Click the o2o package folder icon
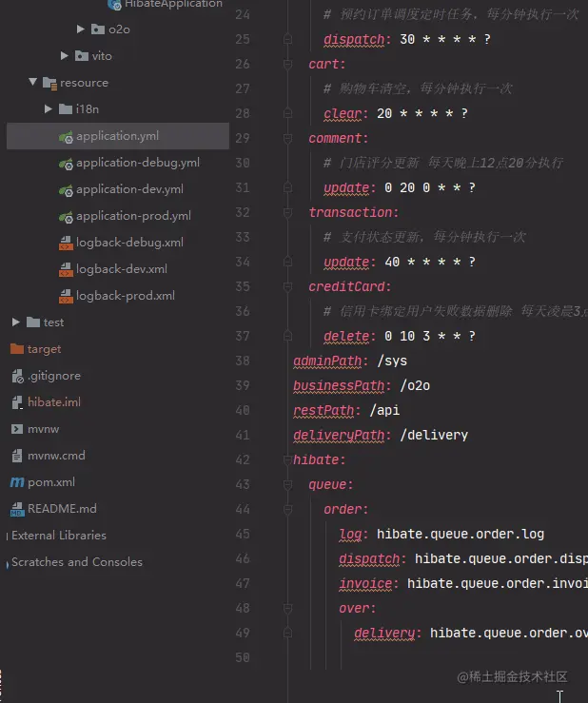Viewport: 588px width, 703px height. 98,29
